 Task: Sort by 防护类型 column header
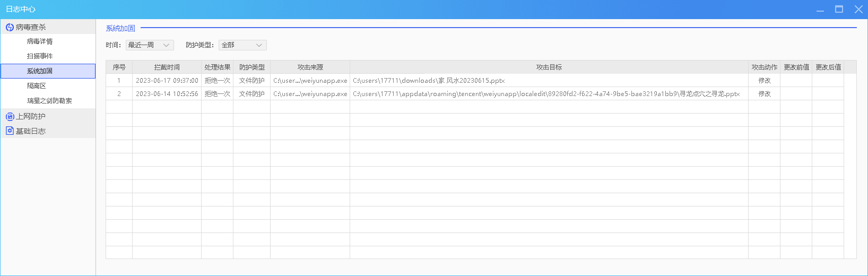252,67
